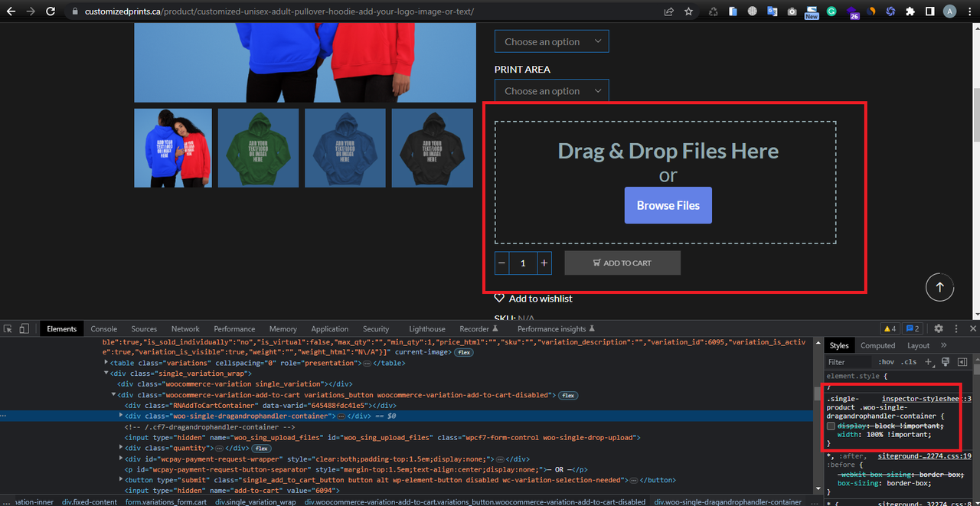980x506 pixels.
Task: Open the Google Translate extension
Action: tap(772, 11)
